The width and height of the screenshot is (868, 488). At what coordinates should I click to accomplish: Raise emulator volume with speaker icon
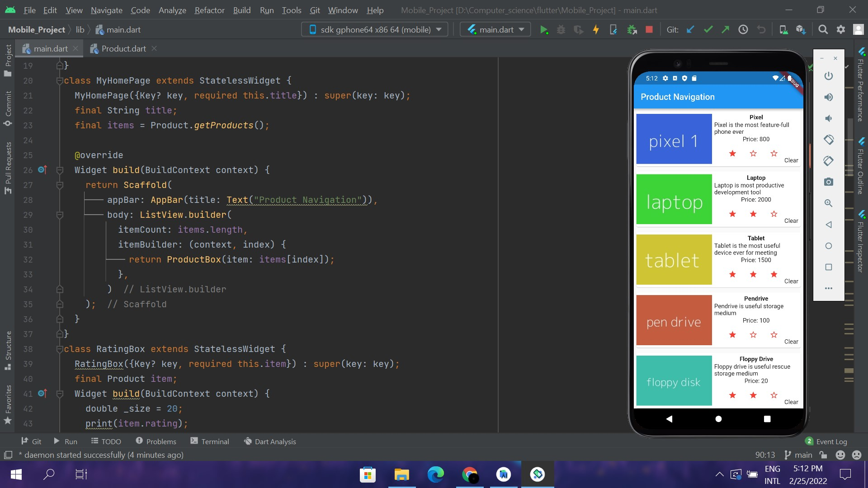coord(828,97)
